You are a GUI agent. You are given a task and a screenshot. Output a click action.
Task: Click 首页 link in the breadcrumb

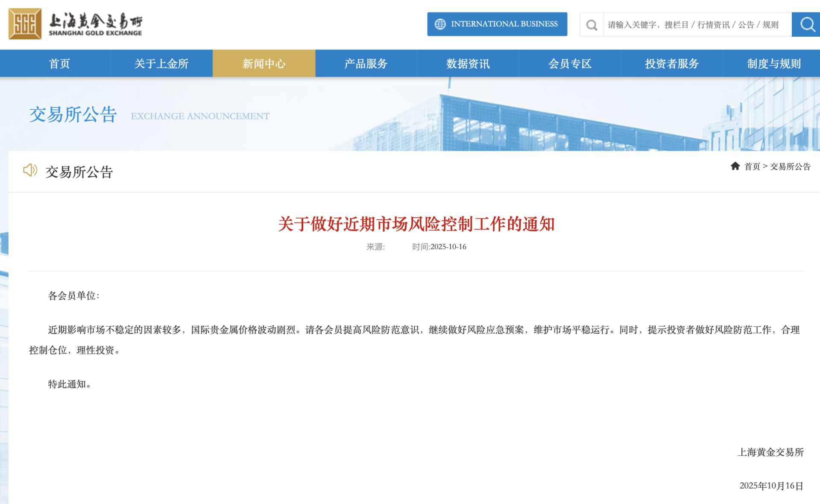(x=752, y=167)
